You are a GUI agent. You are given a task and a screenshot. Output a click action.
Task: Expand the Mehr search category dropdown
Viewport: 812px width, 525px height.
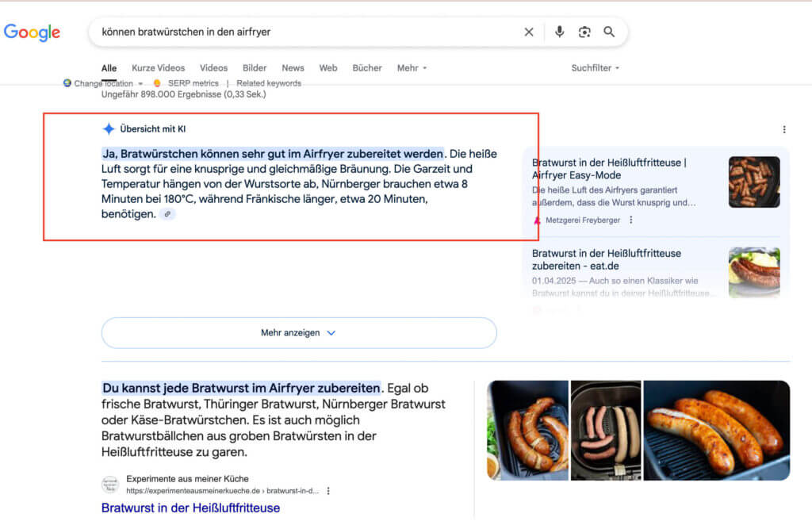click(x=412, y=68)
